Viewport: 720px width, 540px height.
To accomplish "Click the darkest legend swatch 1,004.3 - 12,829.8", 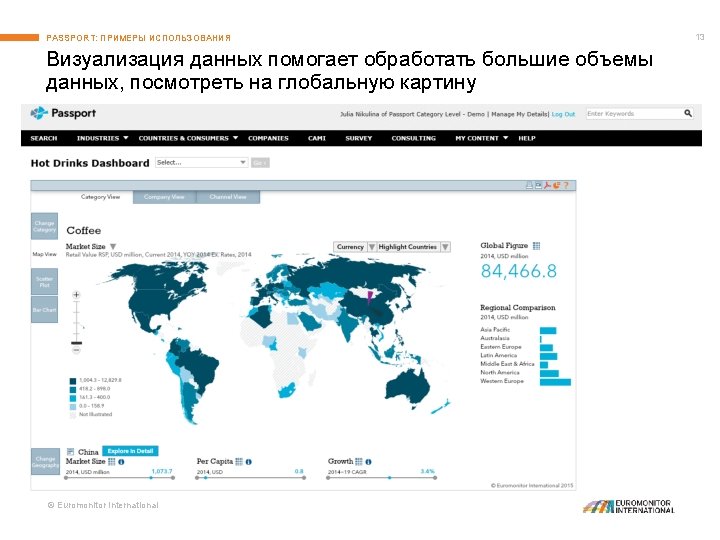I will pyautogui.click(x=73, y=381).
